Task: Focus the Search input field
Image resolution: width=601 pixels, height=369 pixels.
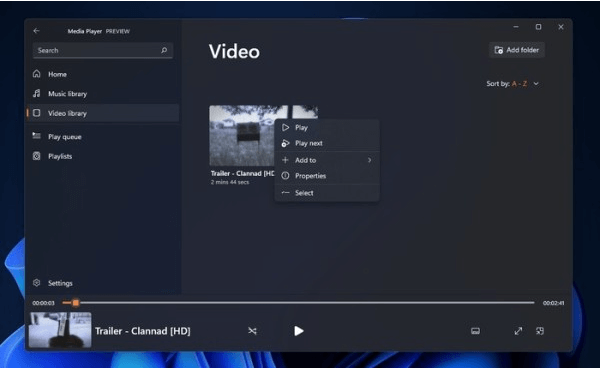Action: click(103, 50)
